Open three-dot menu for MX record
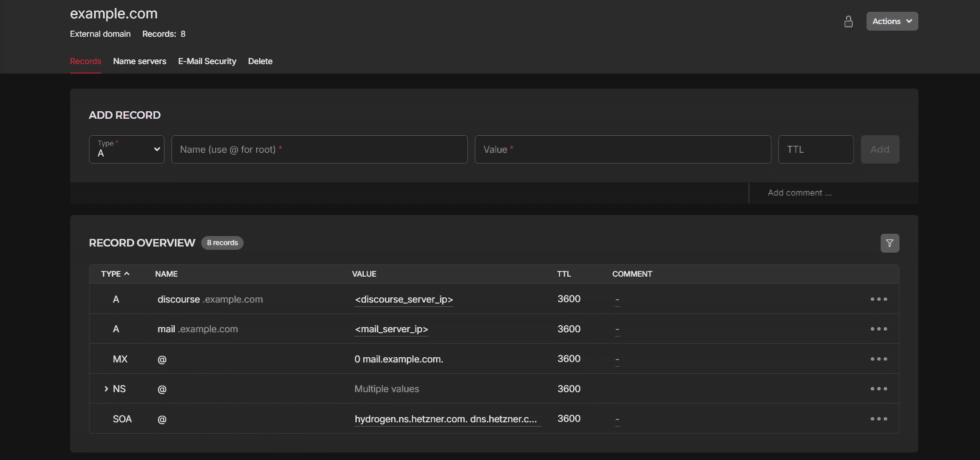The height and width of the screenshot is (460, 980). coord(879,359)
